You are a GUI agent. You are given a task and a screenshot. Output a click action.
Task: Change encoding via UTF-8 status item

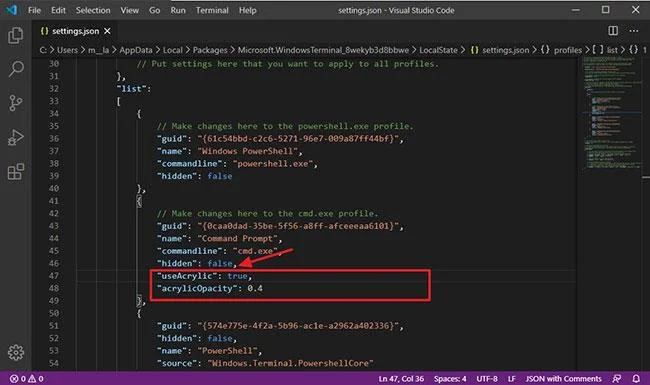point(487,379)
